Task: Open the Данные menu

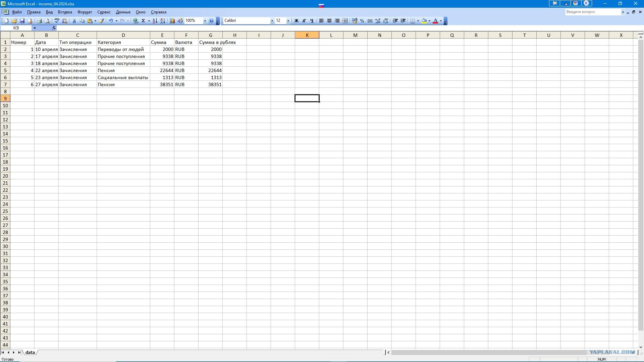Action: [x=123, y=12]
